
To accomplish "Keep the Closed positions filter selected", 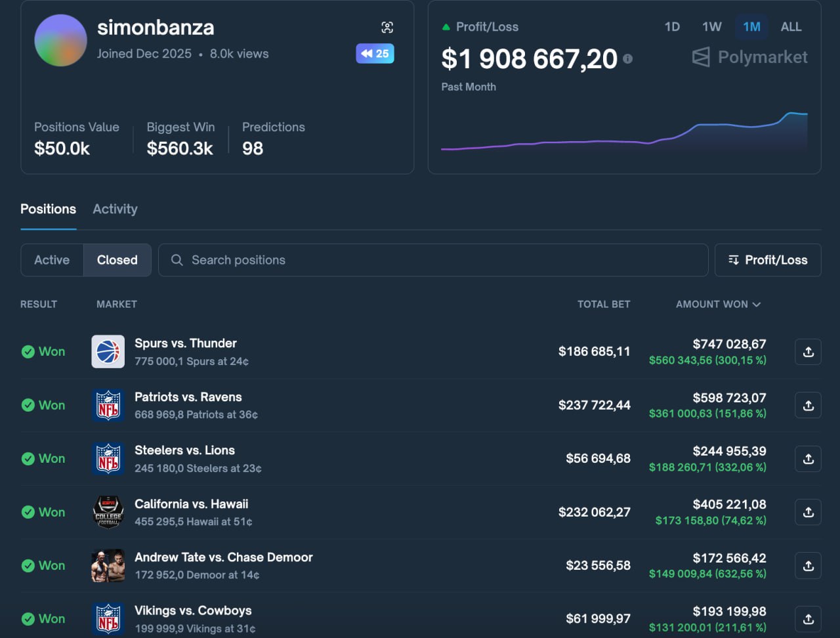I will (x=117, y=260).
